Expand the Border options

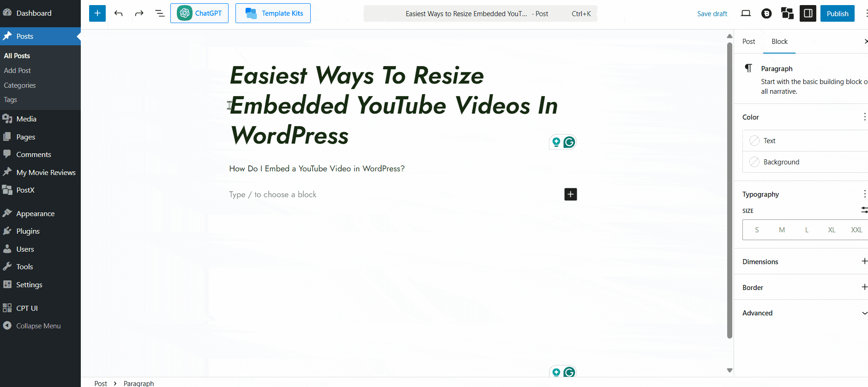[864, 287]
